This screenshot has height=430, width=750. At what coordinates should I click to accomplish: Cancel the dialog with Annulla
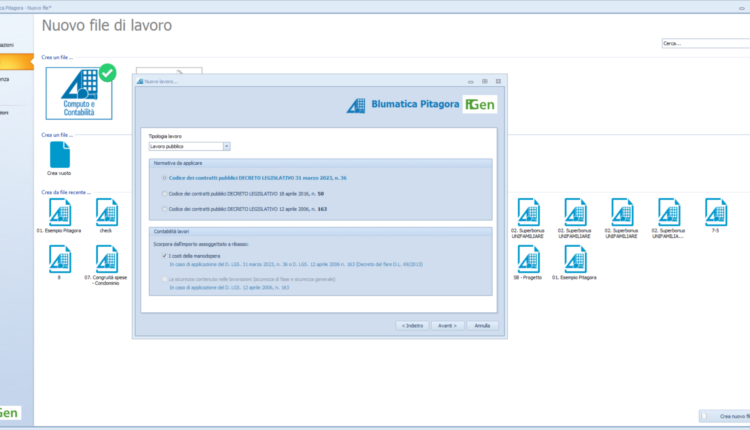pyautogui.click(x=482, y=326)
